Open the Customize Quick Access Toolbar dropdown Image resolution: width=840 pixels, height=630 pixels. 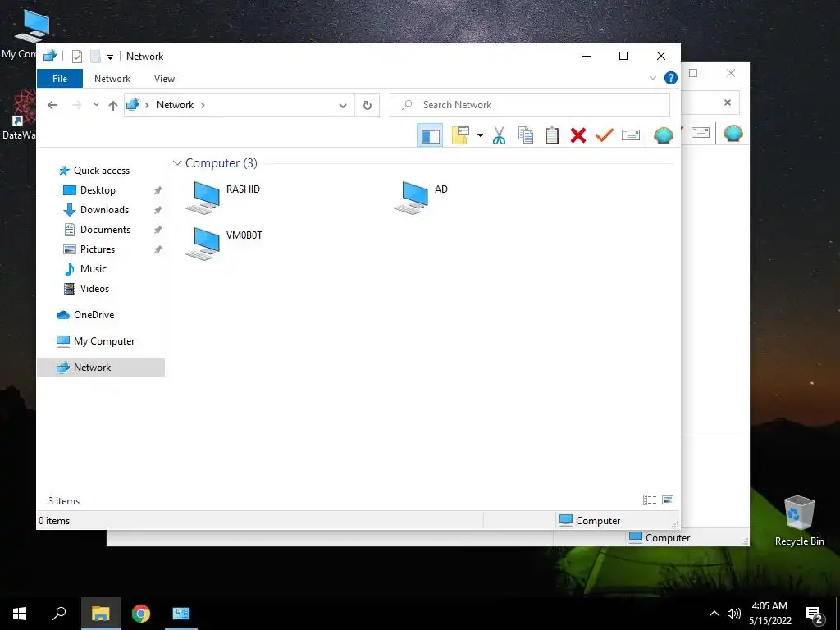[110, 57]
